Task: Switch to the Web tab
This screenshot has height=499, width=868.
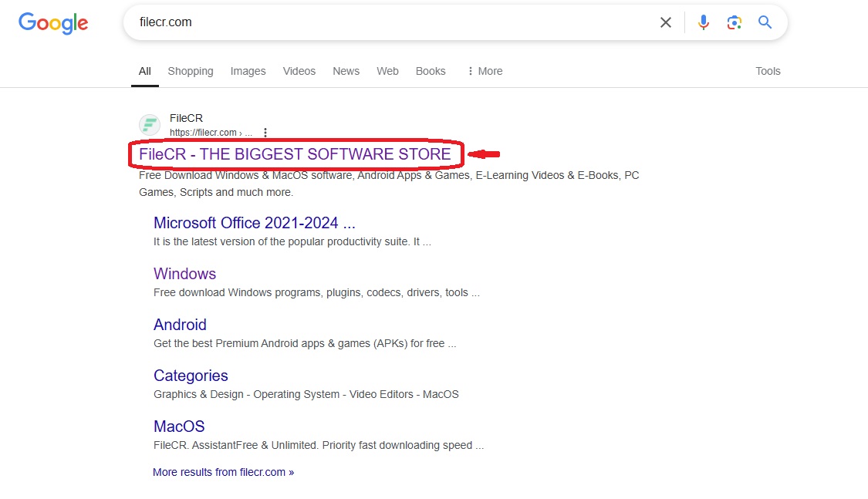Action: tap(387, 71)
